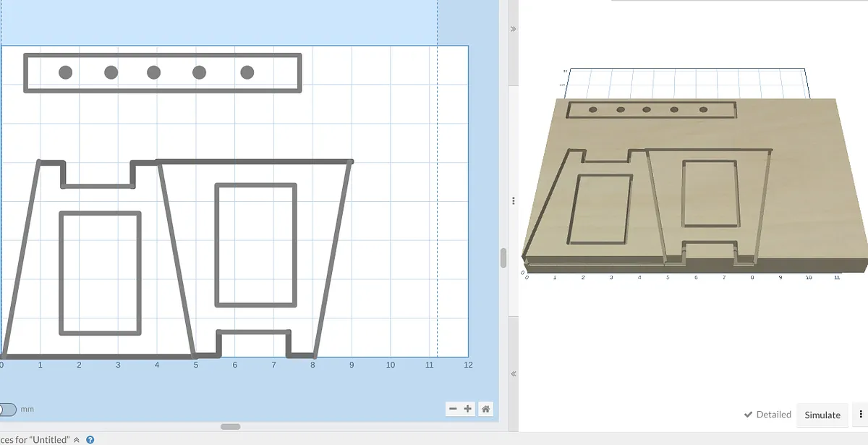Click the vertical scrollbar beside the canvas
This screenshot has width=868, height=445.
coord(503,258)
